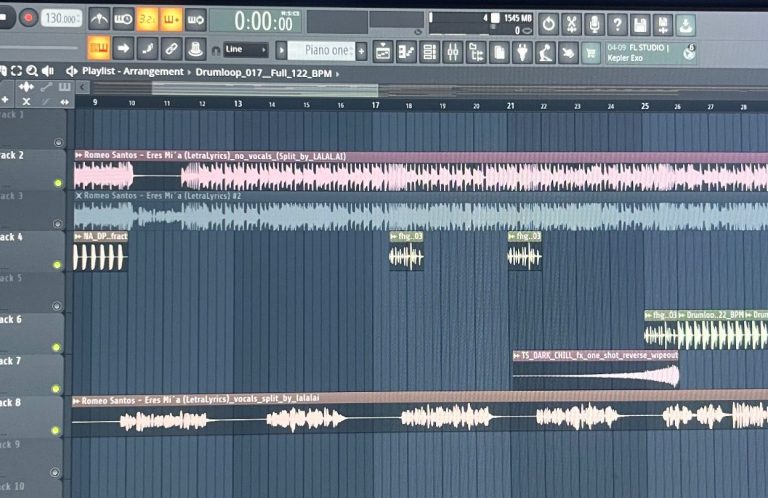Mute Track 8 green light
This screenshot has height=498, width=768.
click(x=55, y=430)
